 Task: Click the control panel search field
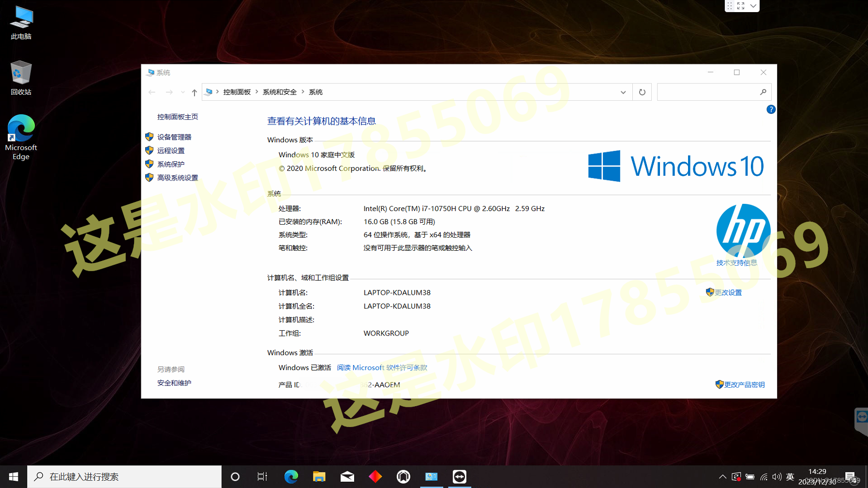[x=714, y=92]
